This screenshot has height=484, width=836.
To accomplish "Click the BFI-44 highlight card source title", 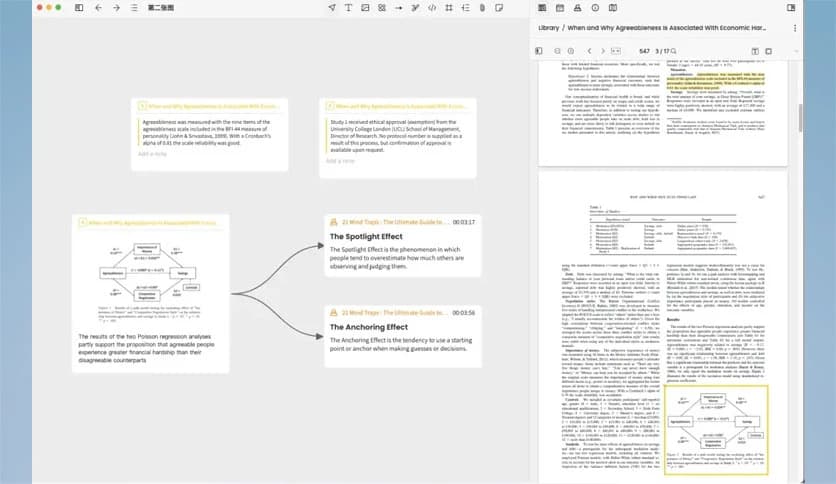I will [x=212, y=106].
